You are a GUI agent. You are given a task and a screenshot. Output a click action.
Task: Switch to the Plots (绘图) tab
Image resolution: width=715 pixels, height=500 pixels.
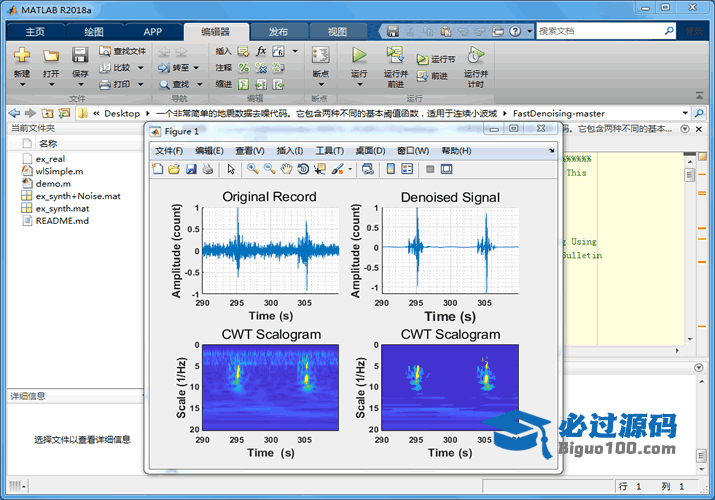[x=94, y=31]
